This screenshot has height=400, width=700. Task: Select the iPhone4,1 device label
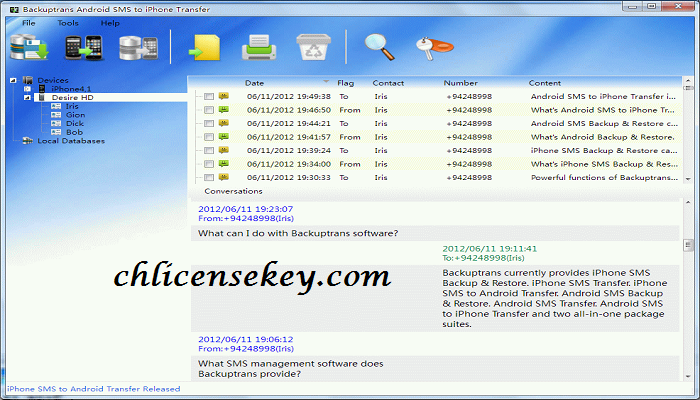coord(71,89)
